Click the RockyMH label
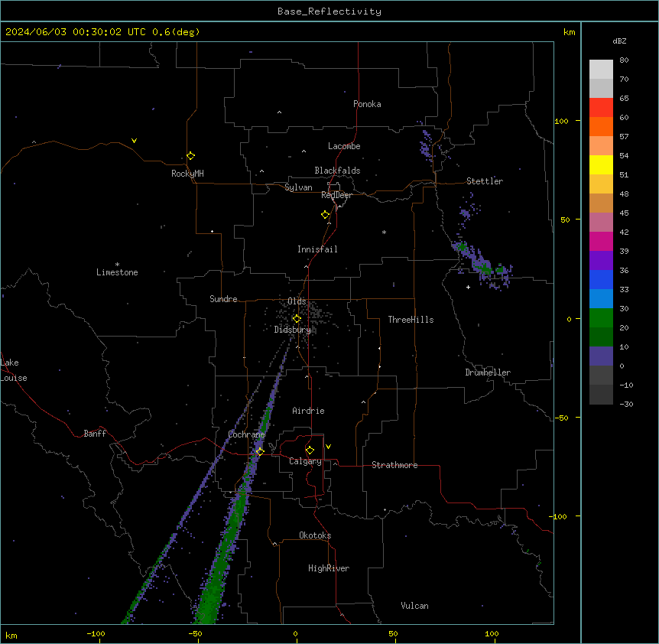Viewport: 659px width, 644px height. [187, 174]
